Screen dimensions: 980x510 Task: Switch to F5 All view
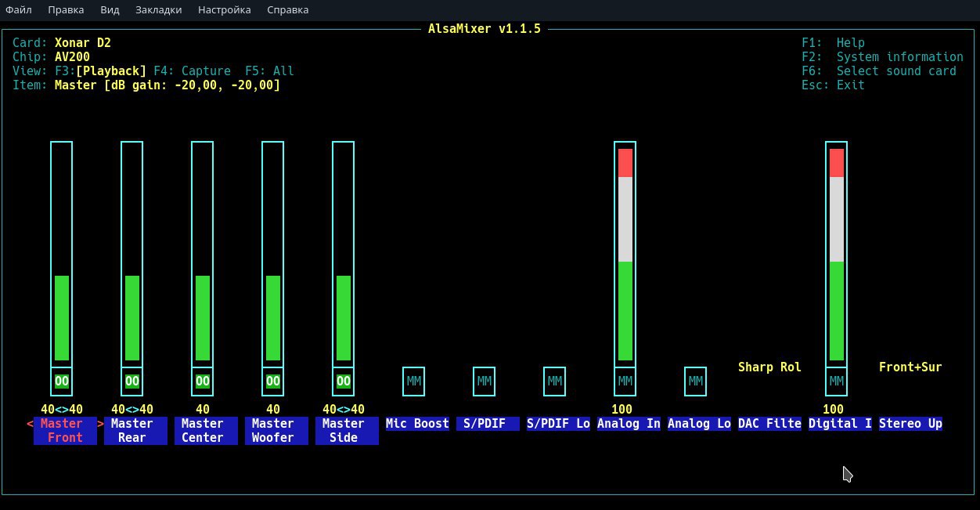(269, 71)
